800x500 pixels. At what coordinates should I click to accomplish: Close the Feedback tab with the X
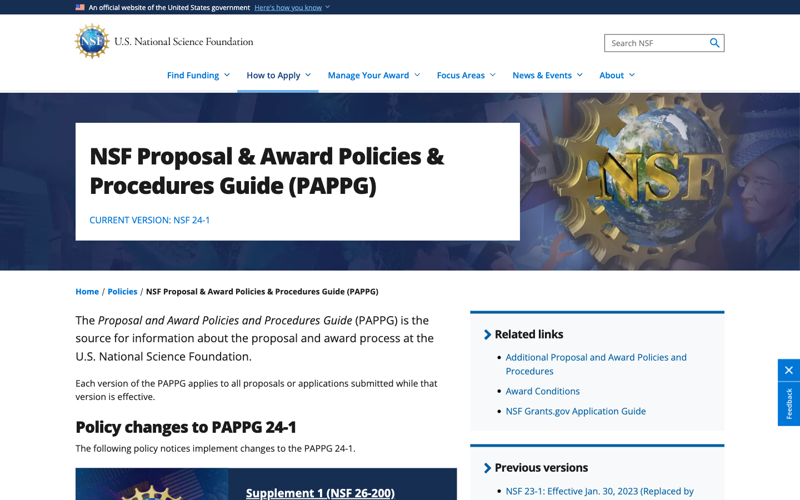click(x=789, y=370)
